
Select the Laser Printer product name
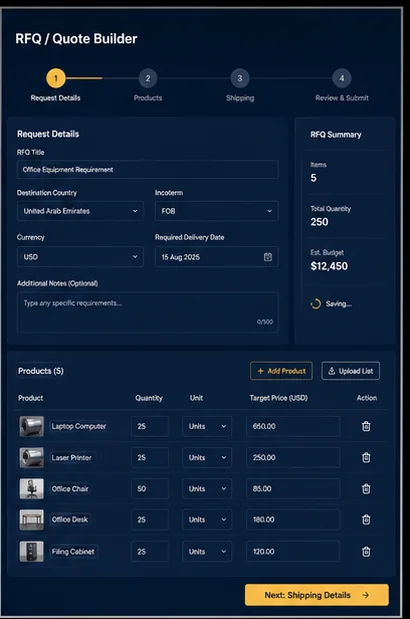[71, 458]
